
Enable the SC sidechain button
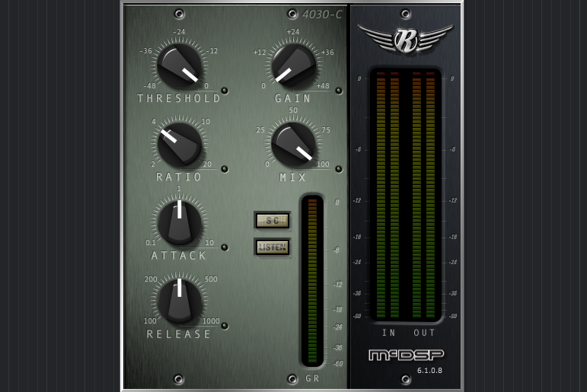pyautogui.click(x=272, y=221)
